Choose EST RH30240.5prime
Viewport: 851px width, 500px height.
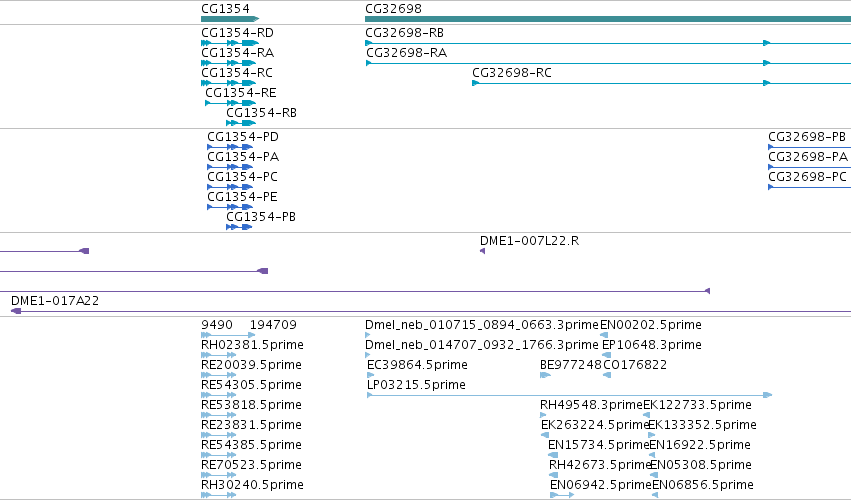(x=252, y=485)
